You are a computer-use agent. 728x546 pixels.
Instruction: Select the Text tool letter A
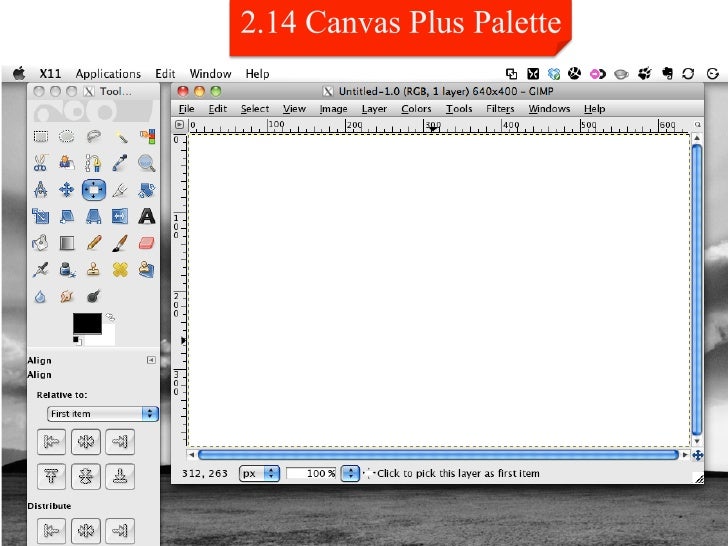tap(147, 216)
